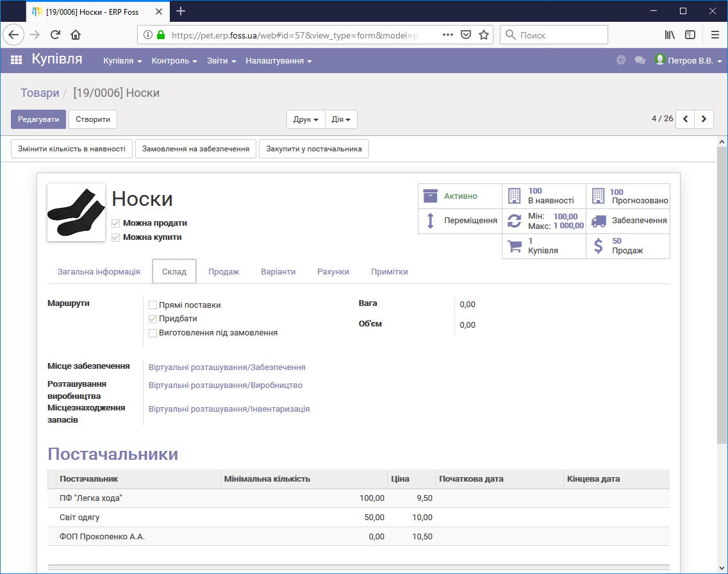The image size is (728, 574).
Task: Switch to Загальна інформація tab
Action: tap(99, 272)
